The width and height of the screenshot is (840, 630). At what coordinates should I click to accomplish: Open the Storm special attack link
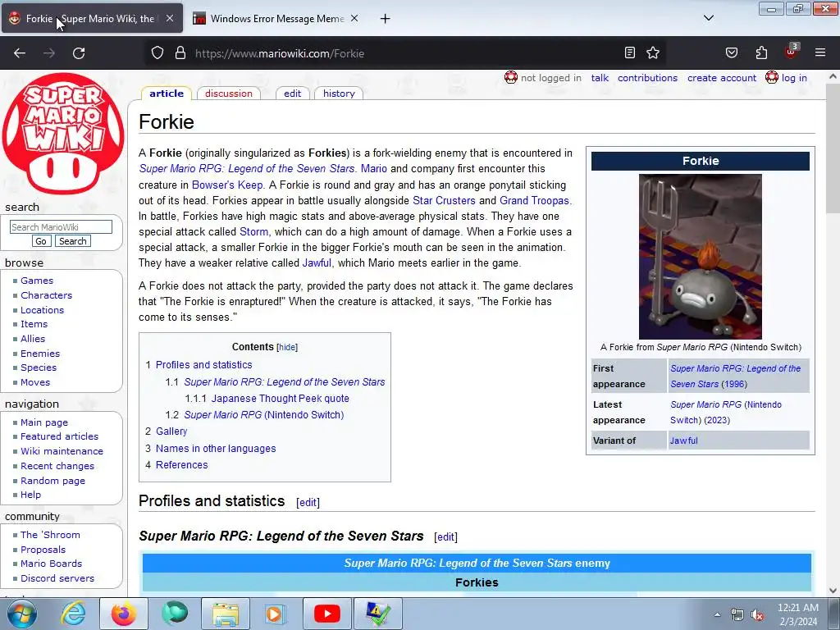click(254, 231)
